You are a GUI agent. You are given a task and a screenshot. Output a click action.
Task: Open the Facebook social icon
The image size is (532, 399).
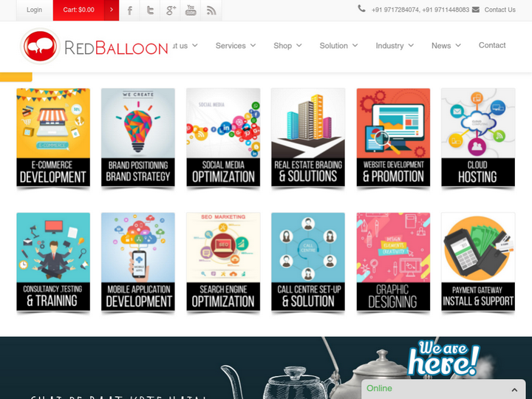pos(129,10)
